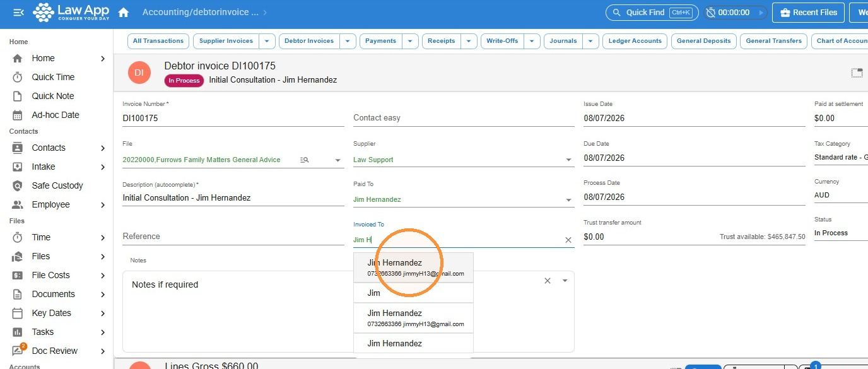Viewport: 868px width, 369px height.
Task: Open the Supplier Invoices dropdown arrow
Action: click(267, 41)
